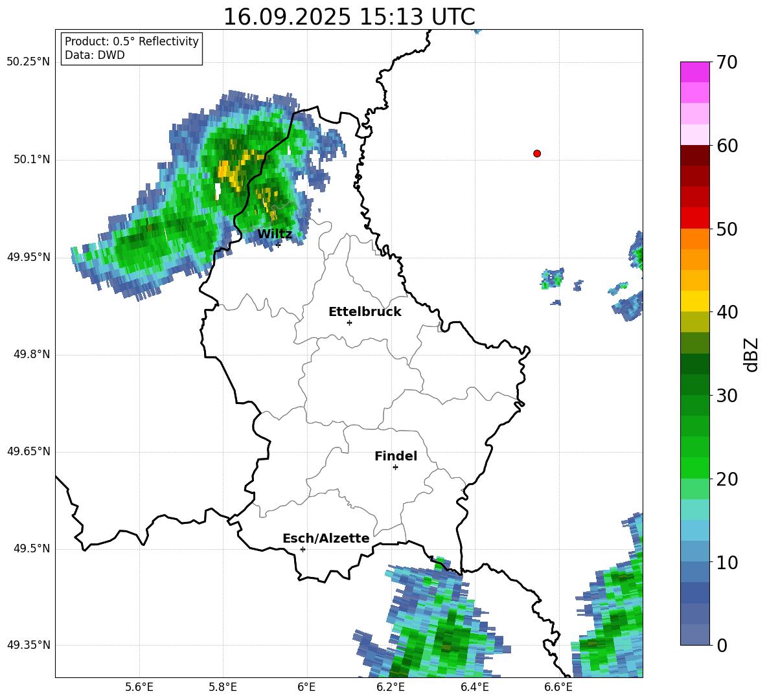Click the 49.5°N latitude label
This screenshot has width=767, height=700.
coord(32,549)
